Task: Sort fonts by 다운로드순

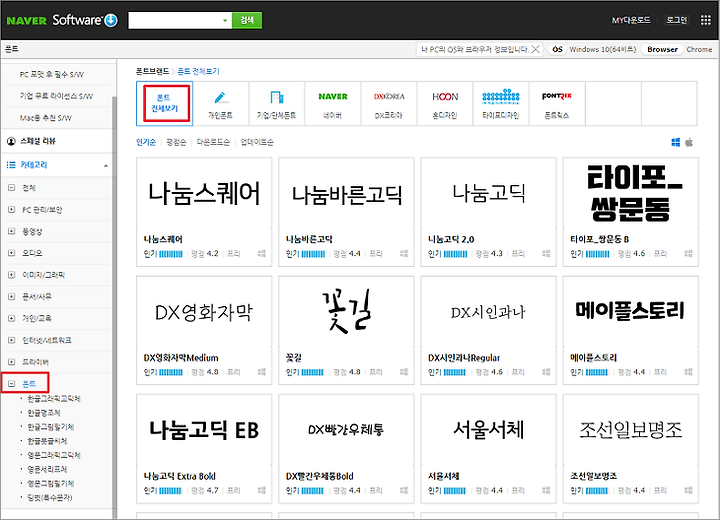Action: point(213,142)
